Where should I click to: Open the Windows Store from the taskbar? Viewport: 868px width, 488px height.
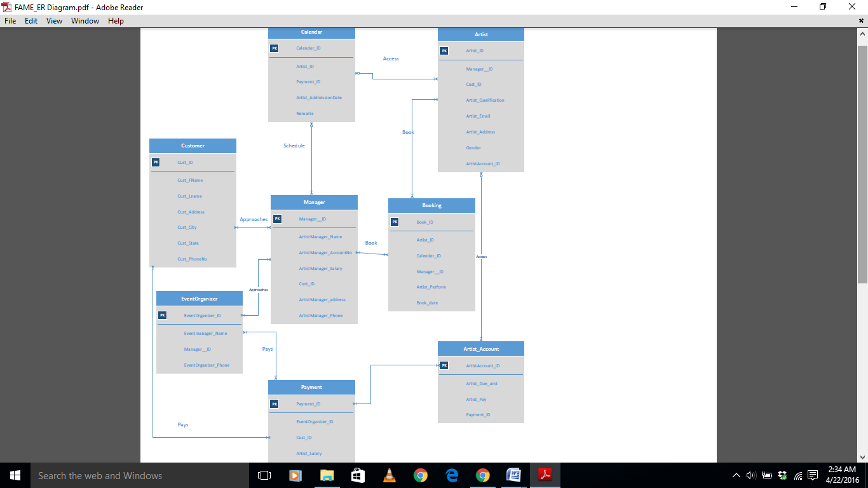(x=357, y=475)
